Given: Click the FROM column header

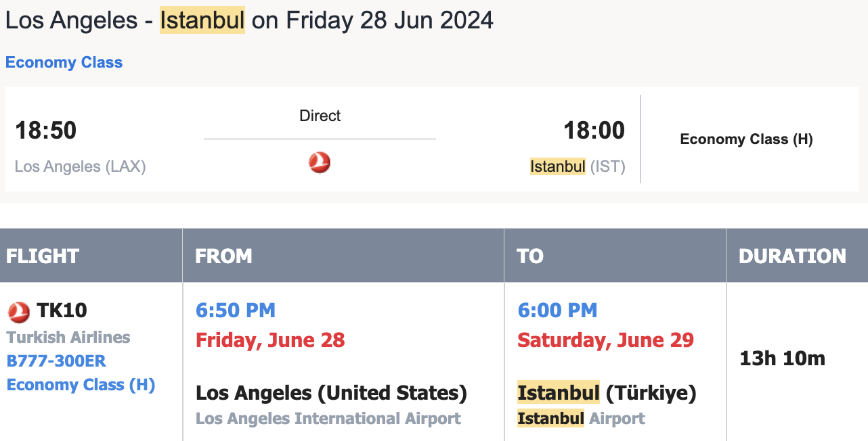Looking at the screenshot, I should (223, 256).
